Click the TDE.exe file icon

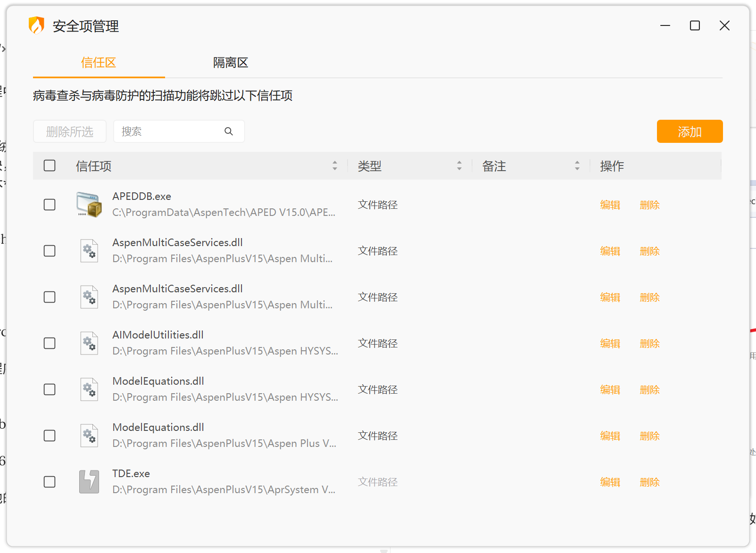pyautogui.click(x=89, y=481)
